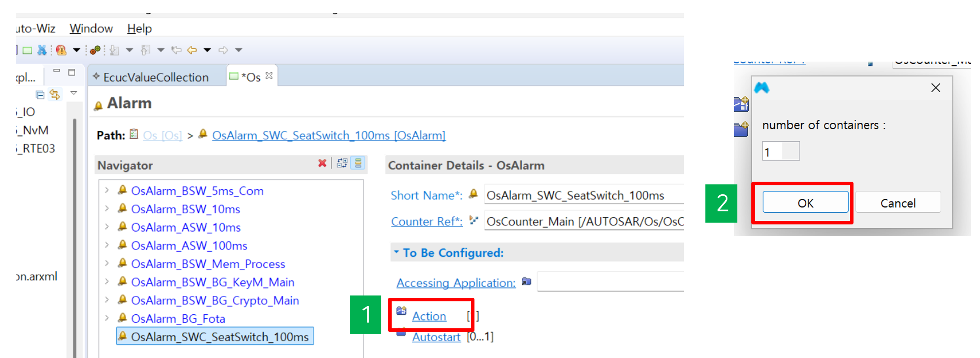
Task: Switch to the EcucValueCollection tab
Action: (156, 77)
